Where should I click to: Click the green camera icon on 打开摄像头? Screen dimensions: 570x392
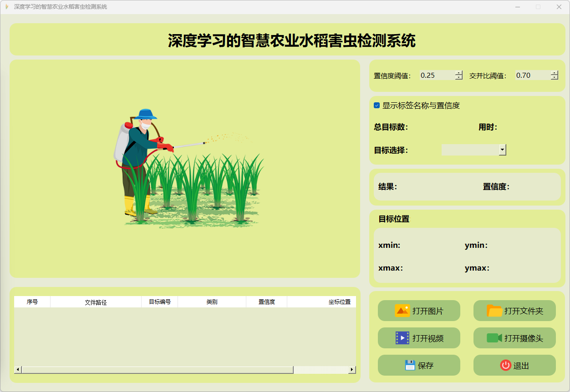tap(494, 338)
